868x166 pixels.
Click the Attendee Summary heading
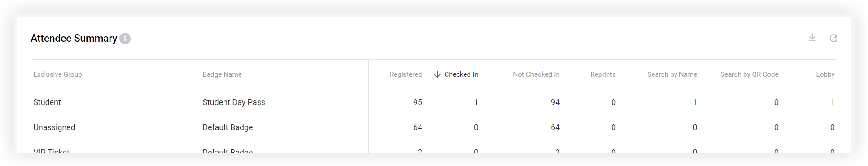click(74, 39)
